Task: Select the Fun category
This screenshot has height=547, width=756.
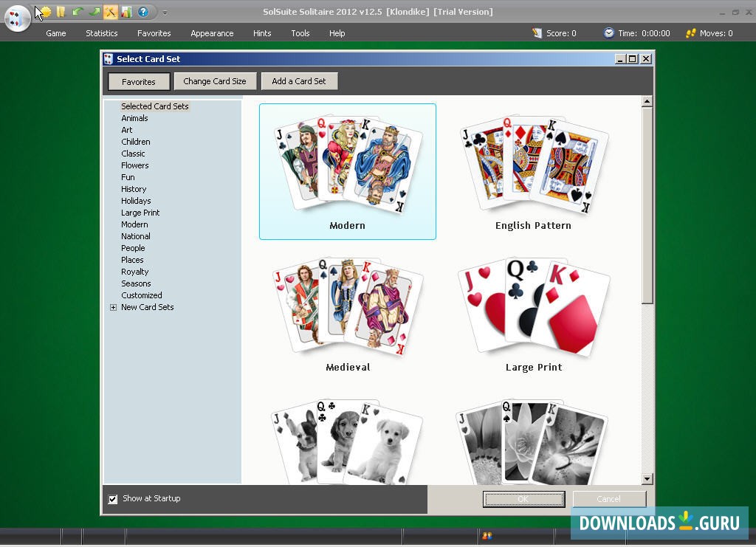Action: tap(128, 177)
